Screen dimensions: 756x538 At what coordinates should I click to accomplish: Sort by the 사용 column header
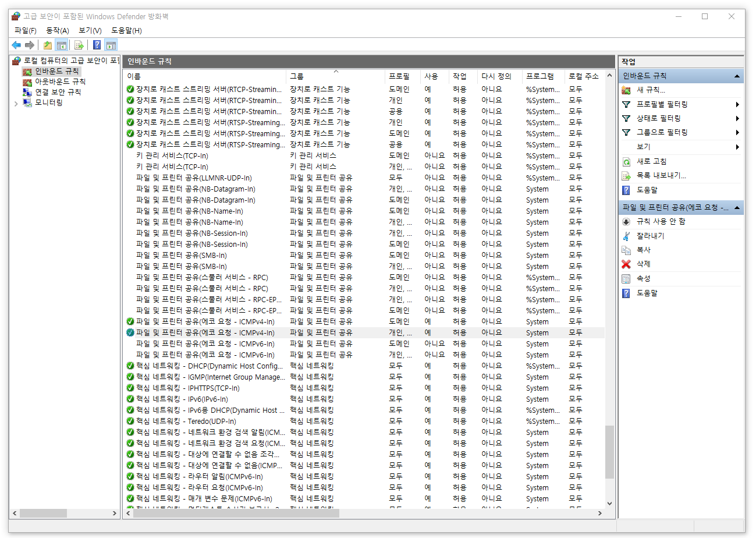[435, 76]
